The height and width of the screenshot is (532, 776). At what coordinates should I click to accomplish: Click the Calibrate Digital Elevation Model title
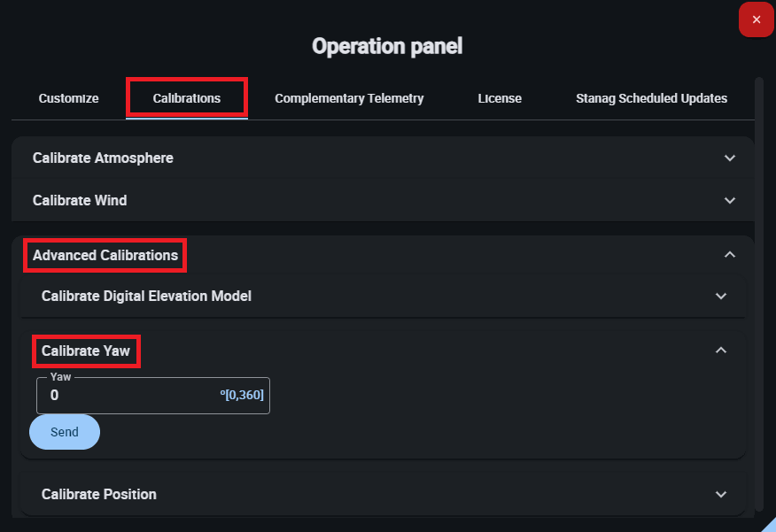146,296
